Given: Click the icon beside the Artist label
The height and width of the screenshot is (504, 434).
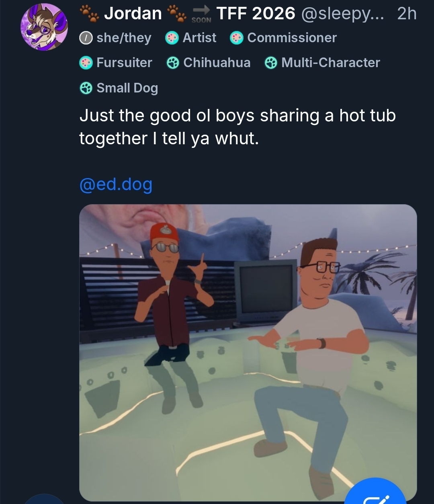Looking at the screenshot, I should tap(172, 38).
